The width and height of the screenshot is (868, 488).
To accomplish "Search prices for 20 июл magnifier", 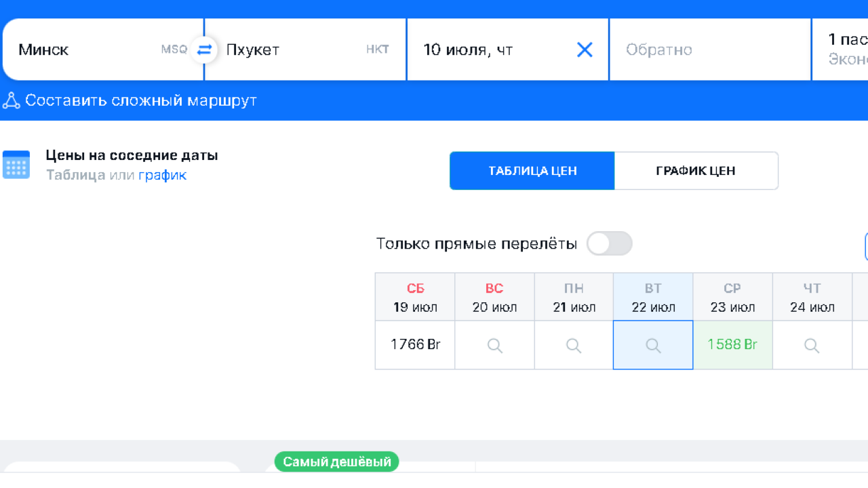I will coord(495,346).
